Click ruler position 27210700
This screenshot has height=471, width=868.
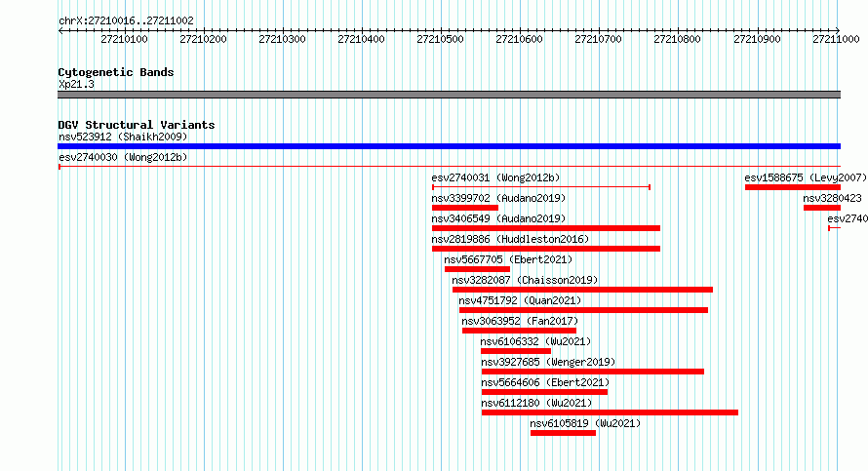coord(599,39)
